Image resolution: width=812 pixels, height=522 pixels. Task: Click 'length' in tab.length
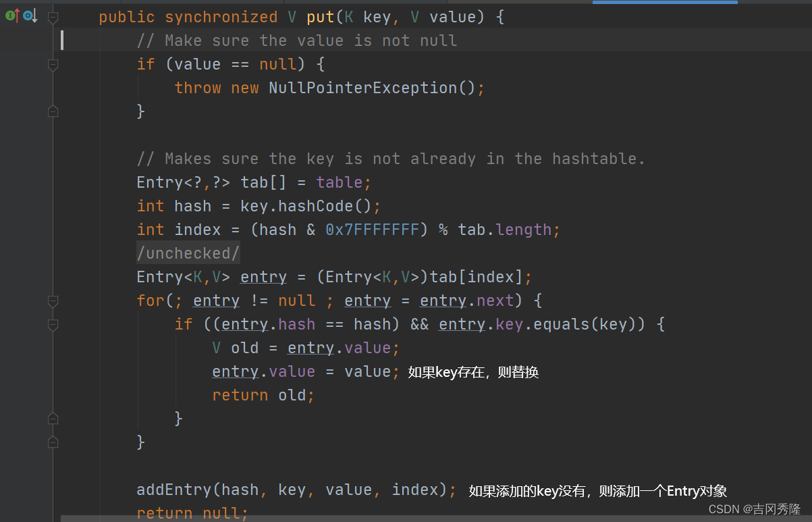[x=524, y=230]
